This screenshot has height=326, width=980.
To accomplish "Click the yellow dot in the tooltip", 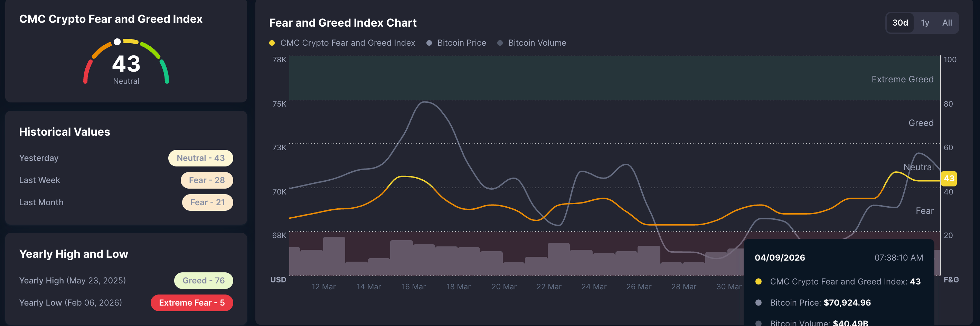I will click(758, 281).
